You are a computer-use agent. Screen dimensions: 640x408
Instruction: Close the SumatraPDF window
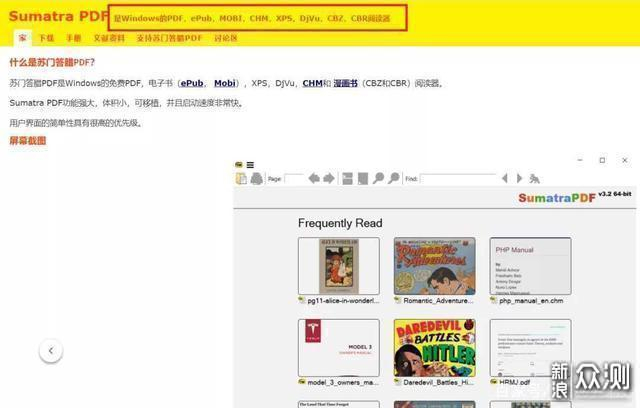(624, 160)
